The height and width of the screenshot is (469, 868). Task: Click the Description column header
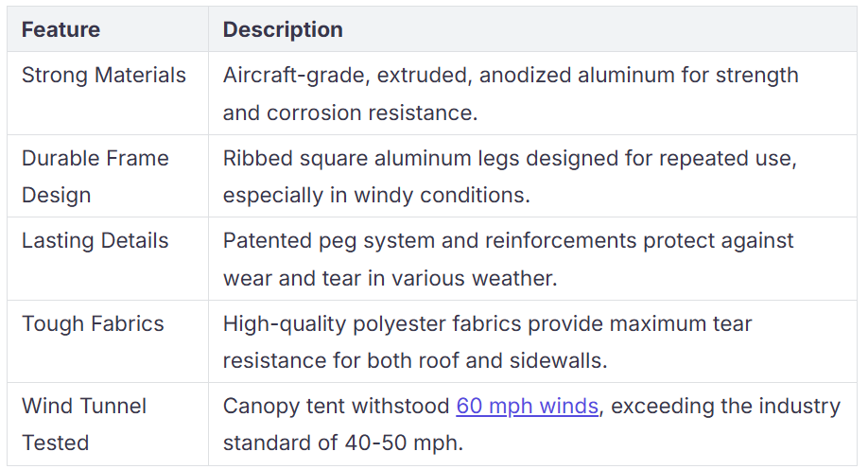pyautogui.click(x=283, y=29)
